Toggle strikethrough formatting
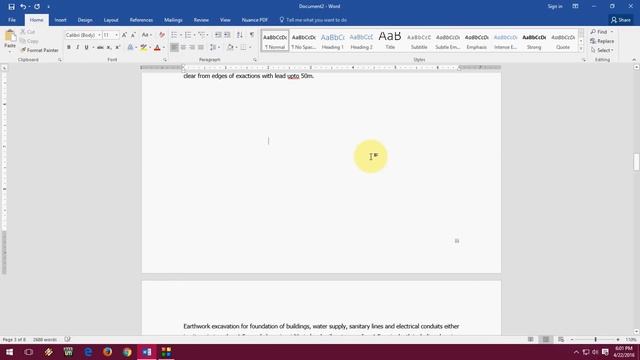The width and height of the screenshot is (640, 360). pyautogui.click(x=100, y=48)
